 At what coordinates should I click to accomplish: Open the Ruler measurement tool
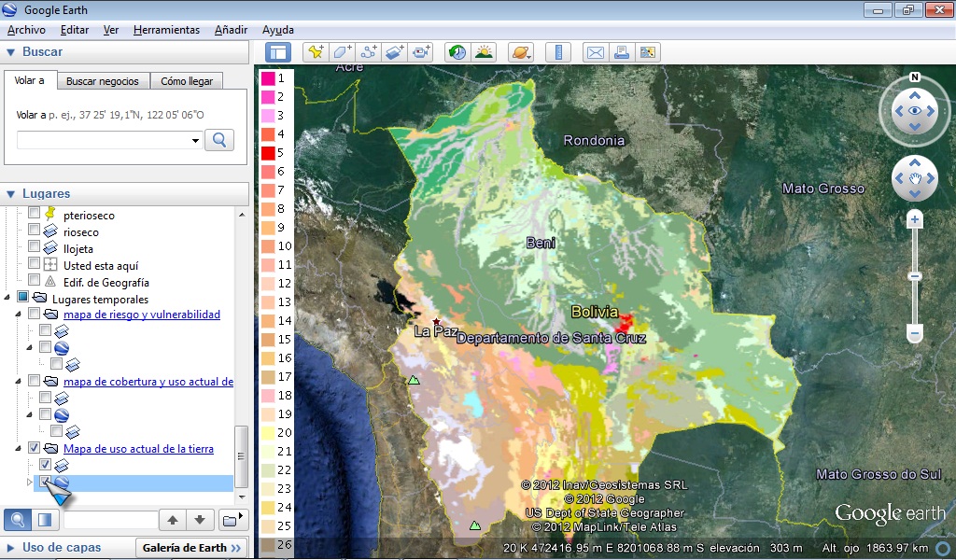(x=557, y=52)
